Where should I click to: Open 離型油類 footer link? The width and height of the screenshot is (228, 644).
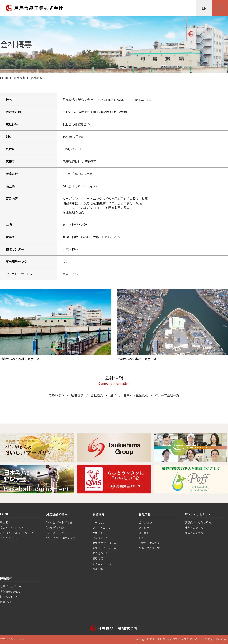click(98, 559)
